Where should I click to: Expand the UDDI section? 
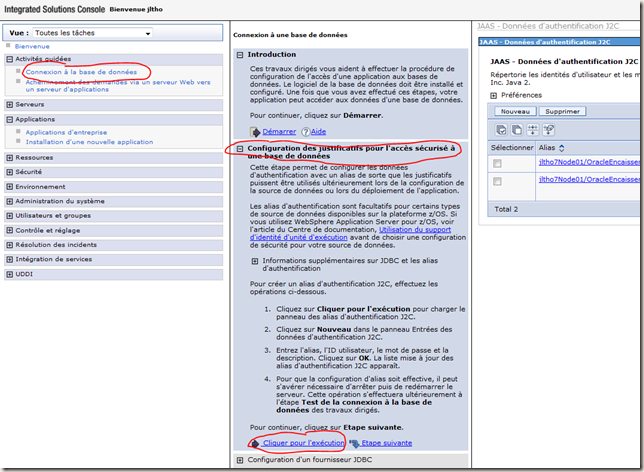[x=10, y=274]
